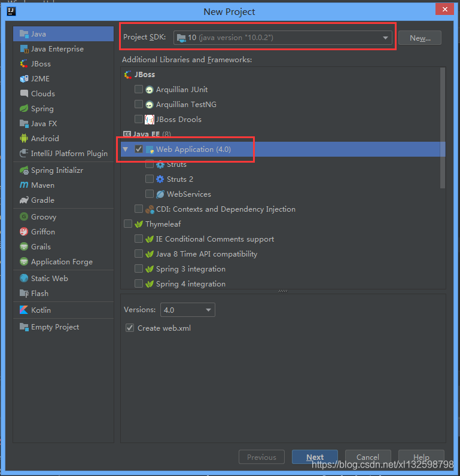This screenshot has height=476, width=460.
Task: Select Java Enterprise project type
Action: coord(63,48)
